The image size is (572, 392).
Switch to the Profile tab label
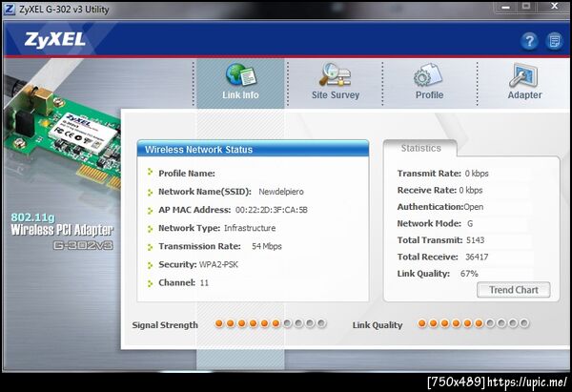[429, 94]
